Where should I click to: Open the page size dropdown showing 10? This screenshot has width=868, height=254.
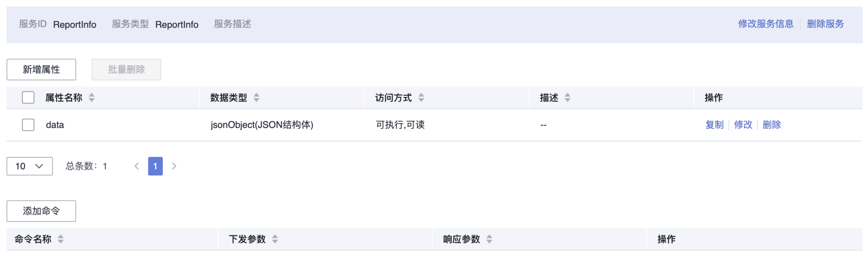(x=30, y=166)
